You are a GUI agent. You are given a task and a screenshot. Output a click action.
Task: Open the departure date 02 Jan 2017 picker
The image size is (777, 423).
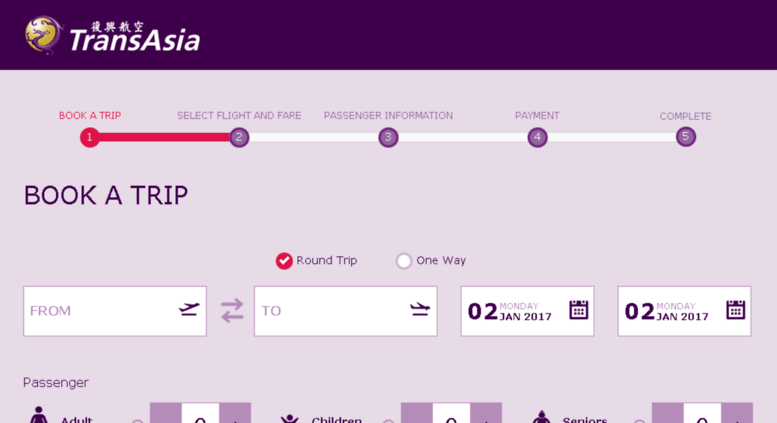pyautogui.click(x=527, y=311)
